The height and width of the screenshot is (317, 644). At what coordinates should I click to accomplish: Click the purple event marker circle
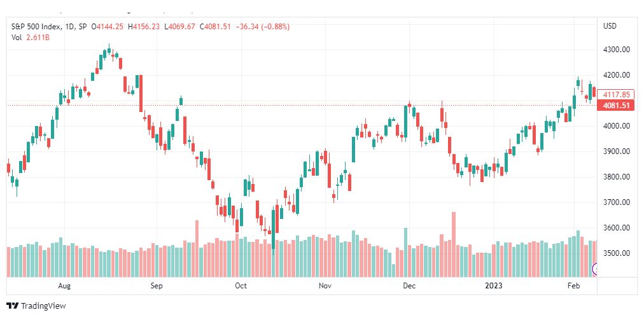point(595,269)
